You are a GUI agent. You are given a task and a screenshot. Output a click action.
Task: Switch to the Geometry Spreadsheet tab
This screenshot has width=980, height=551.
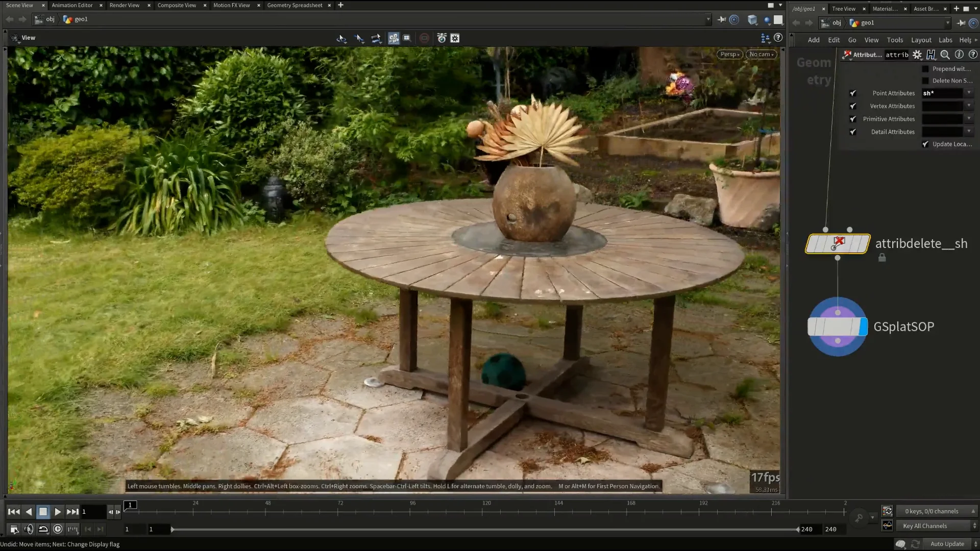295,5
